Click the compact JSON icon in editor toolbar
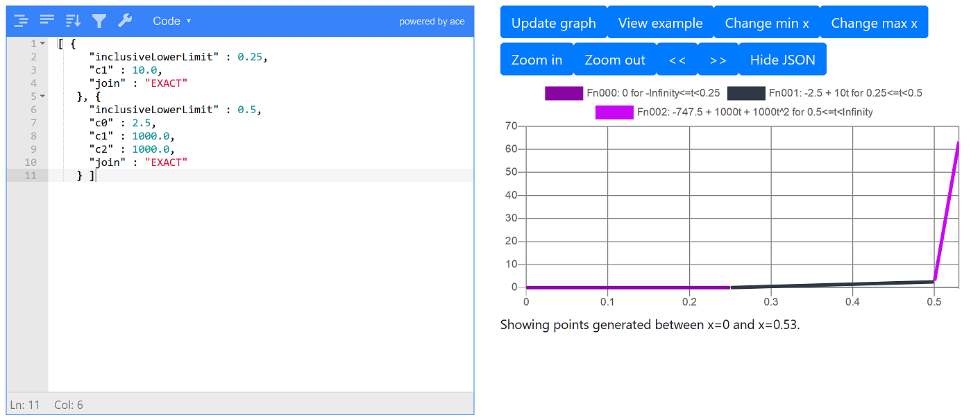The height and width of the screenshot is (420, 980). click(x=47, y=21)
